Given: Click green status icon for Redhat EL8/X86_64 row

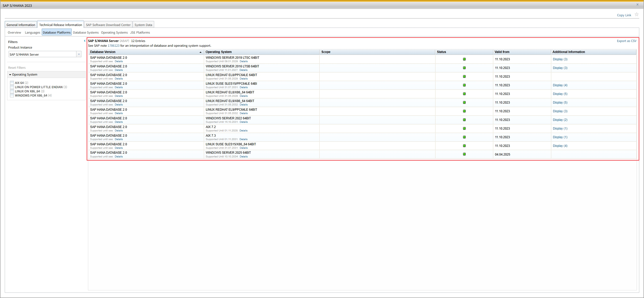Looking at the screenshot, I should (464, 94).
